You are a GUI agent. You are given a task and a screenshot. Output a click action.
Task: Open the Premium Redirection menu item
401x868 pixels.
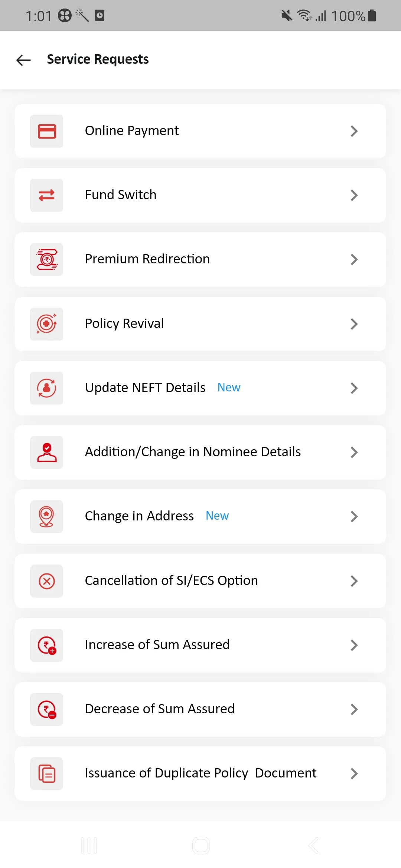[x=147, y=259]
